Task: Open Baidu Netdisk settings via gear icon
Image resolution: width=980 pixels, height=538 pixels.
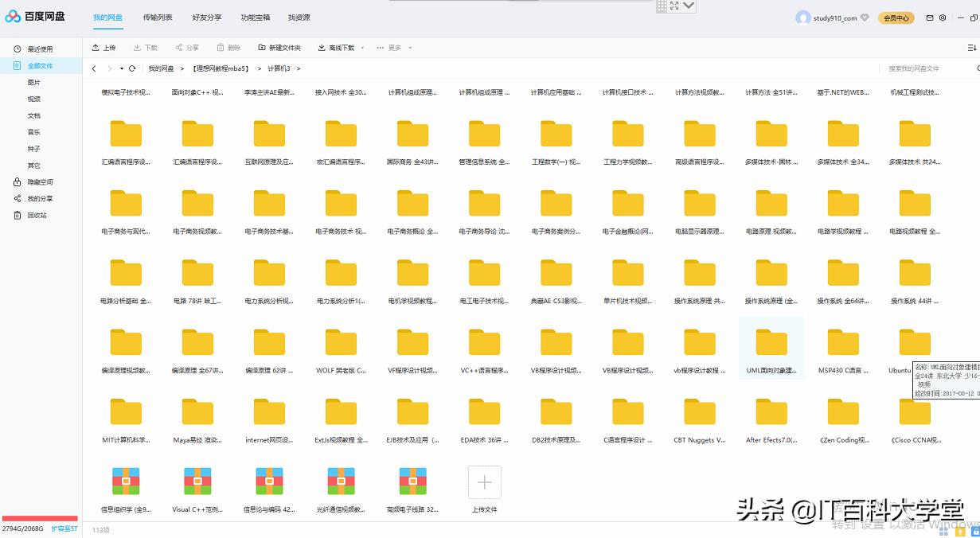Action: point(943,16)
